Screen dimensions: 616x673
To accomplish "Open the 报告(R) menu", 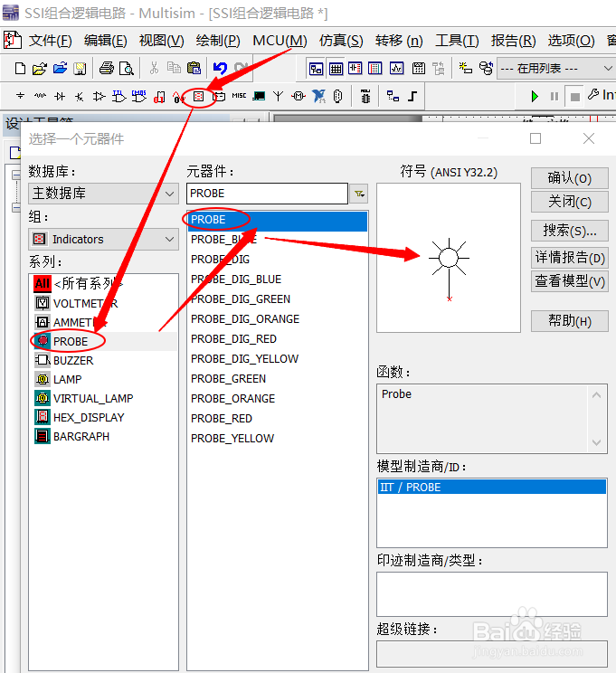I will (514, 41).
